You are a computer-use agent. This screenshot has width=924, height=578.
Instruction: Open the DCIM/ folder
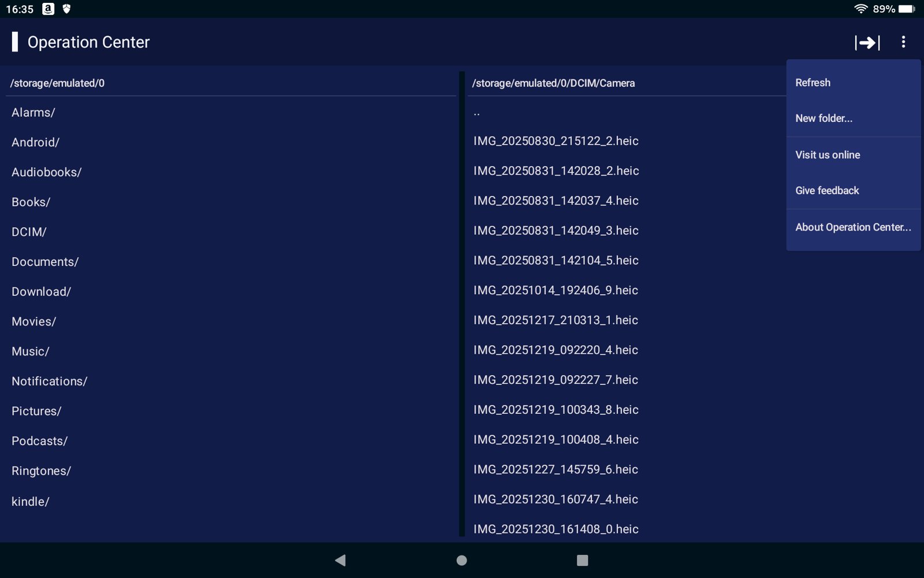[x=29, y=232]
